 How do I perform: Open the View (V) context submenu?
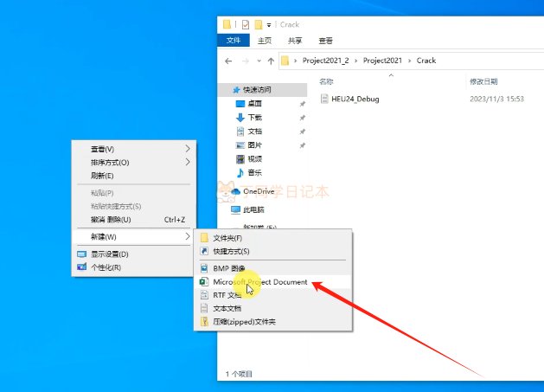pos(134,149)
